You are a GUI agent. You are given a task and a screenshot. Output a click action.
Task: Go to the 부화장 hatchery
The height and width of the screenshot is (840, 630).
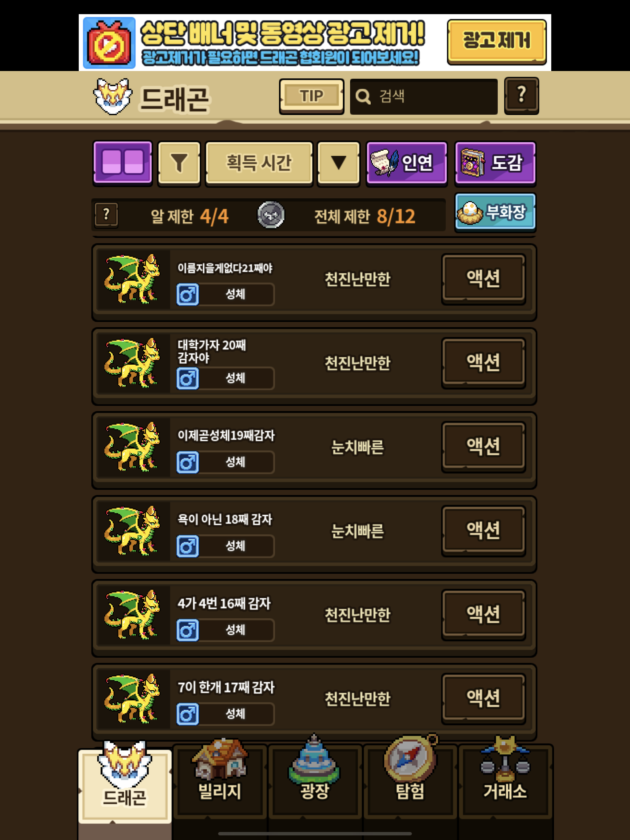(496, 212)
